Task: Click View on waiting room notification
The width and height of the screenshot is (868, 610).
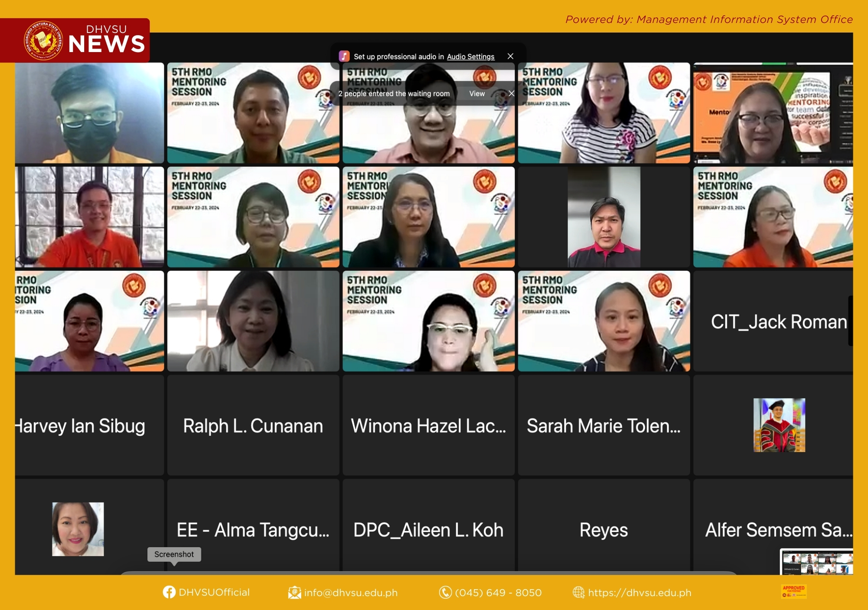Action: point(477,93)
